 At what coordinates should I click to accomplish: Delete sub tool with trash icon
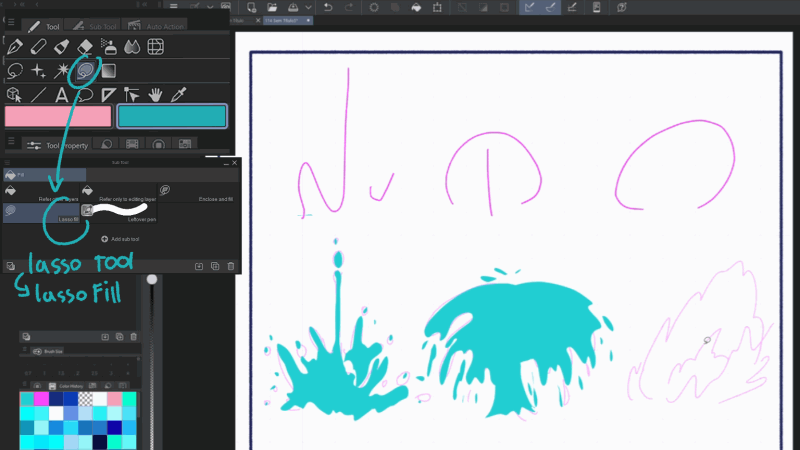pyautogui.click(x=231, y=266)
